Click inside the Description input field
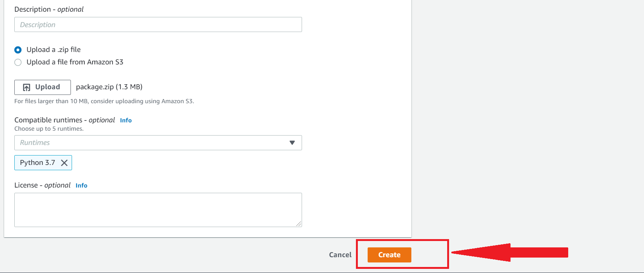Screen dimensions: 644x273 click(x=158, y=24)
